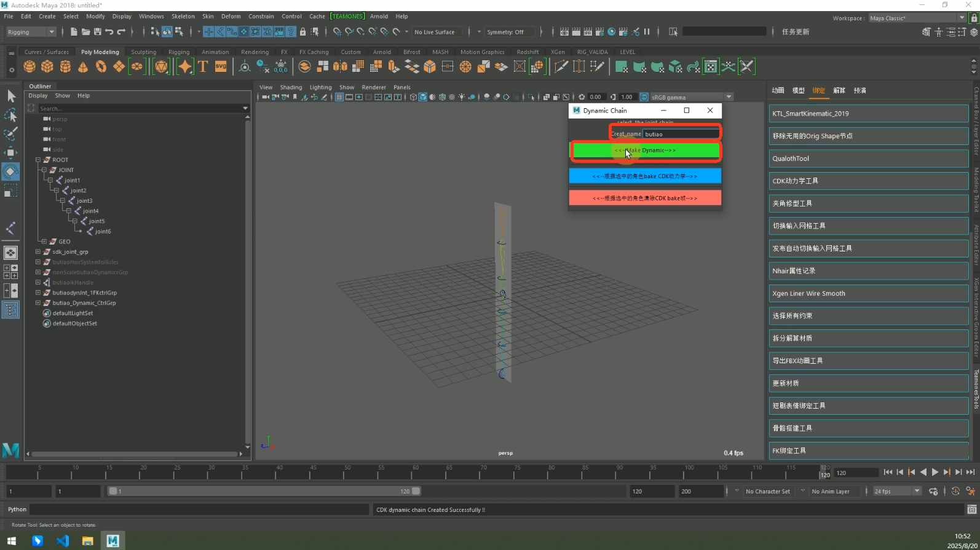Choose the Select tool arrow in toolbox
Viewport: 980px width, 550px height.
tap(10, 96)
